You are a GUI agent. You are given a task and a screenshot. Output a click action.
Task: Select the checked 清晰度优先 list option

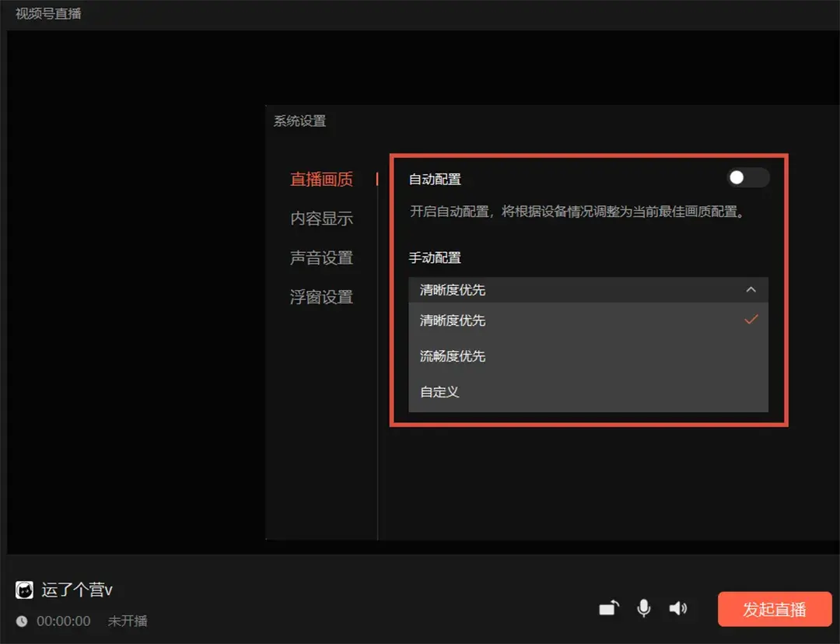click(453, 320)
